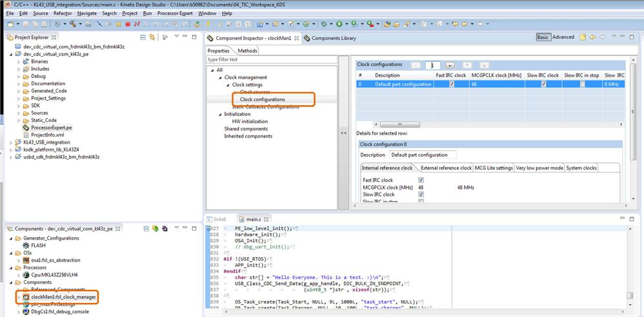This screenshot has height=317, width=644.
Task: Collapse the Generator_Configurations folder
Action: coord(11,238)
